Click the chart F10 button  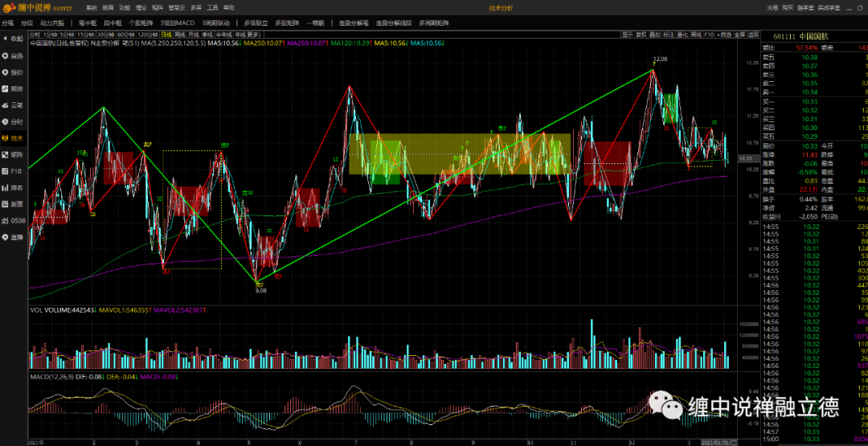pyautogui.click(x=709, y=35)
